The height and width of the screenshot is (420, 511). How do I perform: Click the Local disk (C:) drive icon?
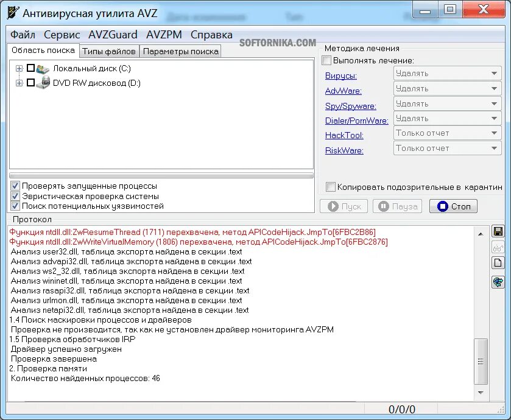click(43, 69)
